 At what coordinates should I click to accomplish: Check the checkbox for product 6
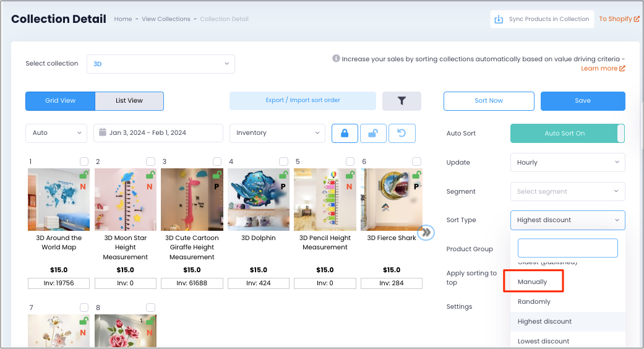[x=416, y=162]
